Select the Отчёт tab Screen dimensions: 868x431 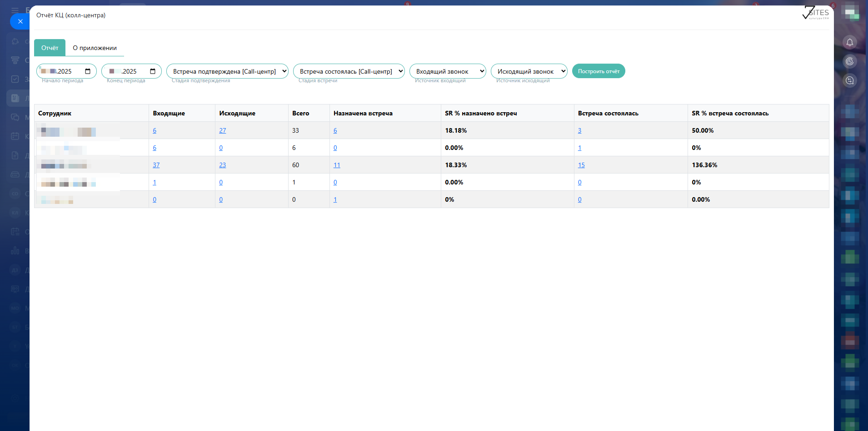pos(50,48)
